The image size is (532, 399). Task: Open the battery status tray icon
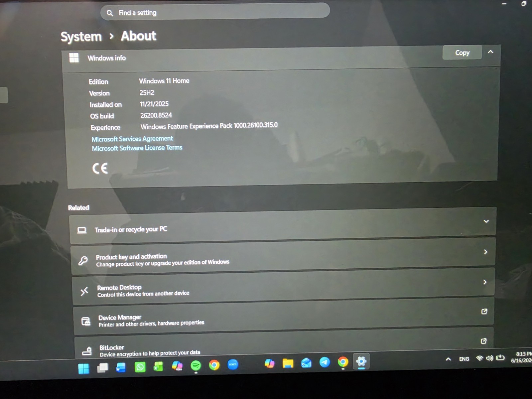pos(500,358)
